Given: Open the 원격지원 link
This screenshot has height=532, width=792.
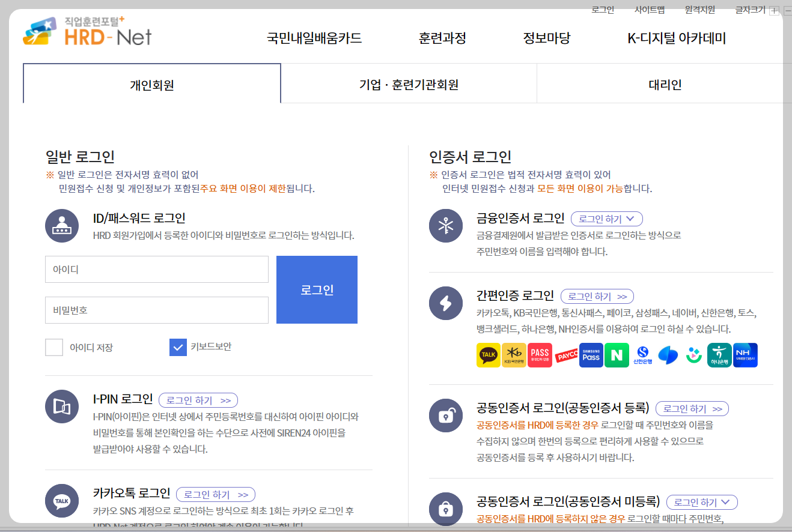Looking at the screenshot, I should click(700, 10).
